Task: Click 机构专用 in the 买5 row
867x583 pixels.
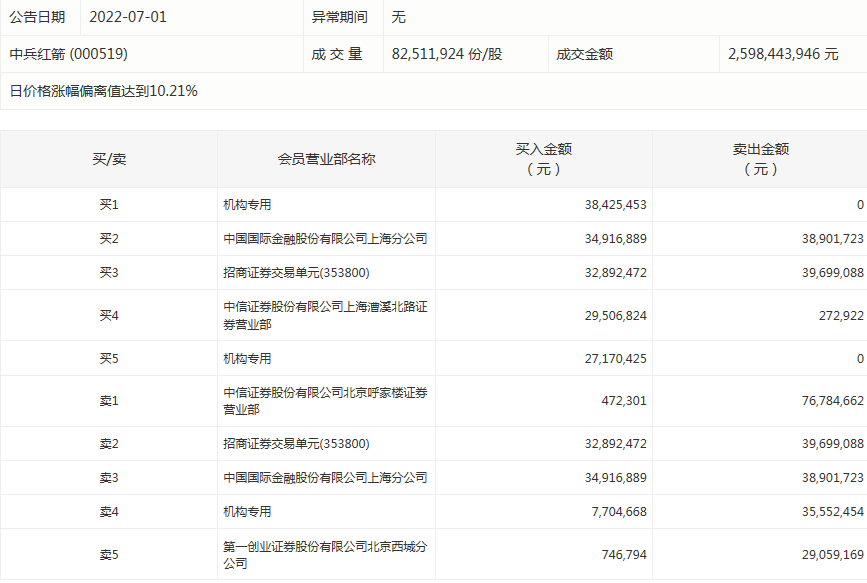Action: click(x=247, y=358)
